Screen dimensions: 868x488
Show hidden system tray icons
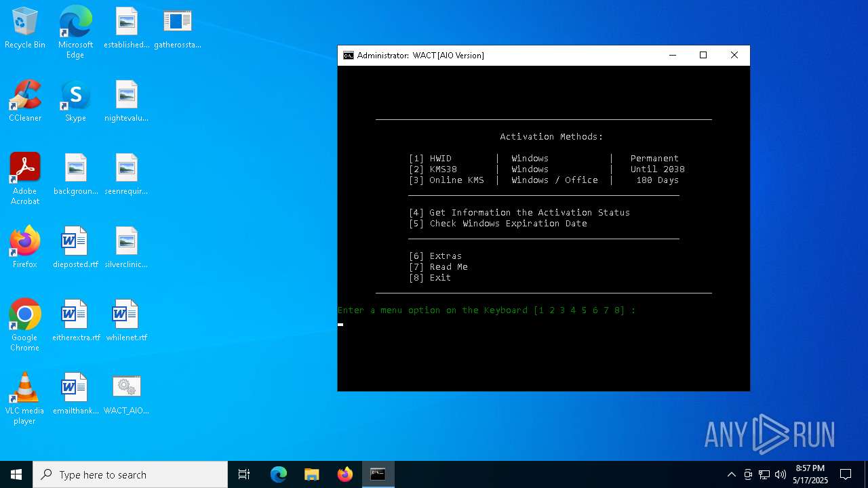pos(731,474)
